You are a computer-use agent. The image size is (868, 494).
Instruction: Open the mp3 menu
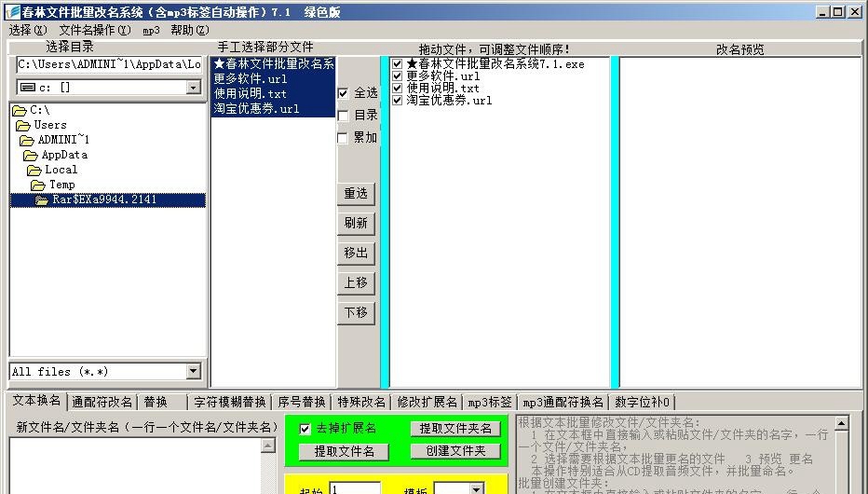(151, 30)
